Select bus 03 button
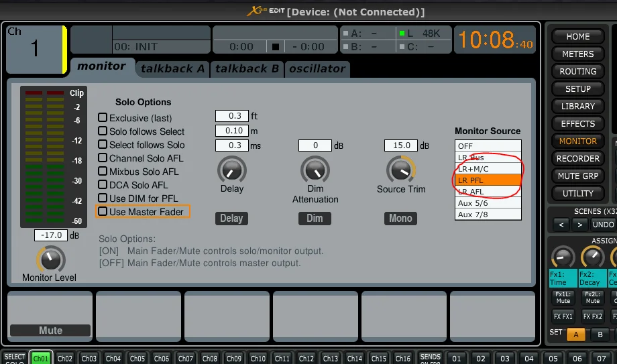Screen dimensions: 617x364 (505, 359)
